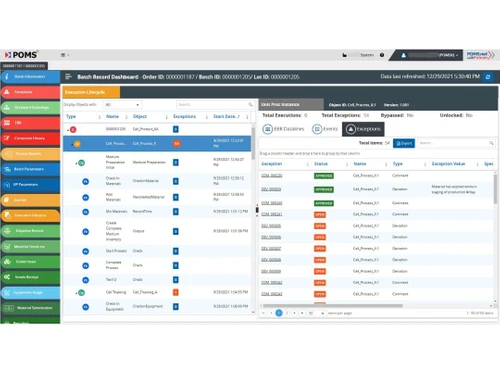Open Material Check-ins in the sidebar
This screenshot has width=500, height=375.
30,246
